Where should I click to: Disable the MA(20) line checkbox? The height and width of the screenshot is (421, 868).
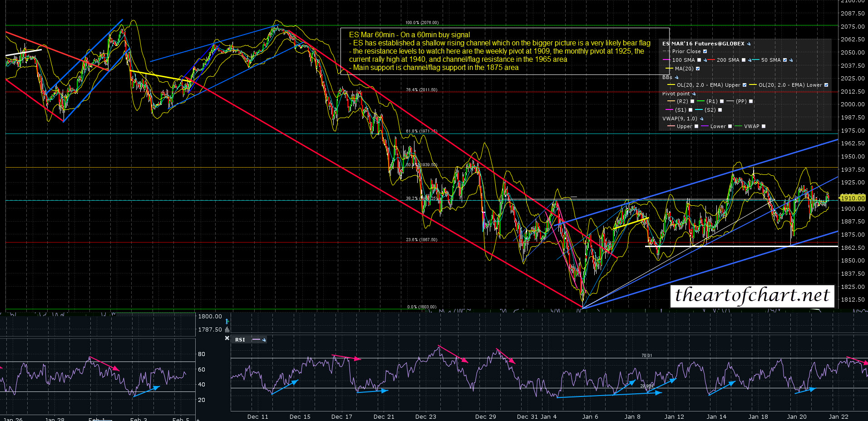(x=698, y=69)
